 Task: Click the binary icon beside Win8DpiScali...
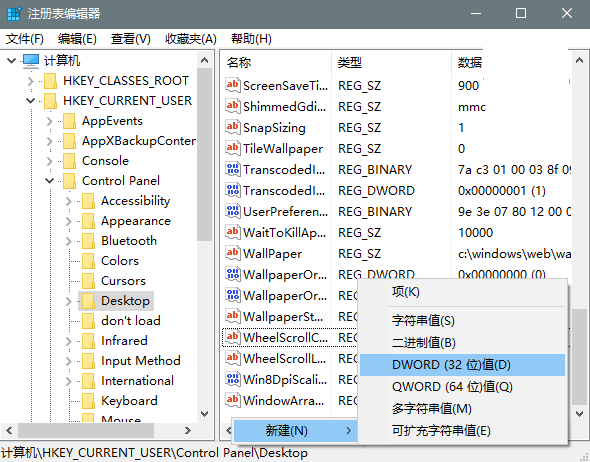233,379
